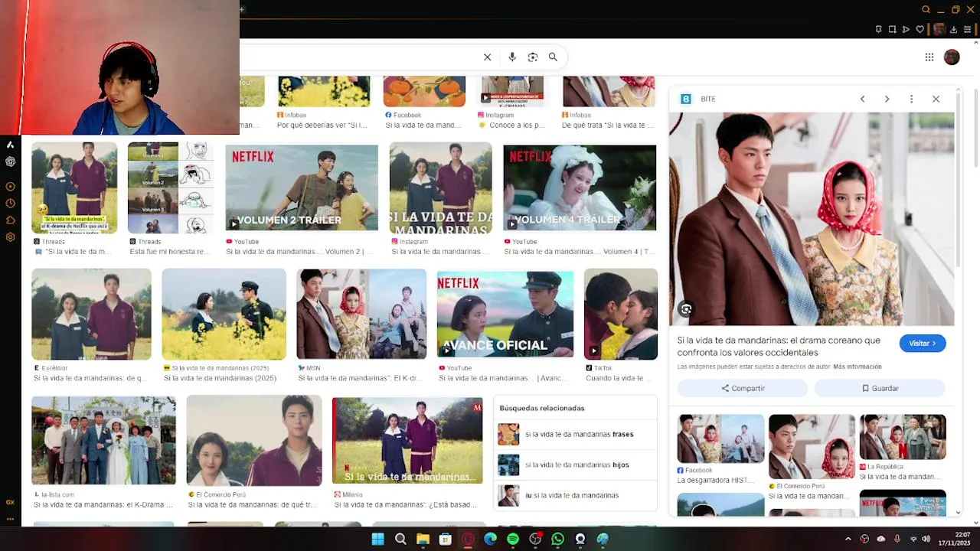This screenshot has height=551, width=980.
Task: Show the previous image in the preview panel
Action: coord(862,99)
